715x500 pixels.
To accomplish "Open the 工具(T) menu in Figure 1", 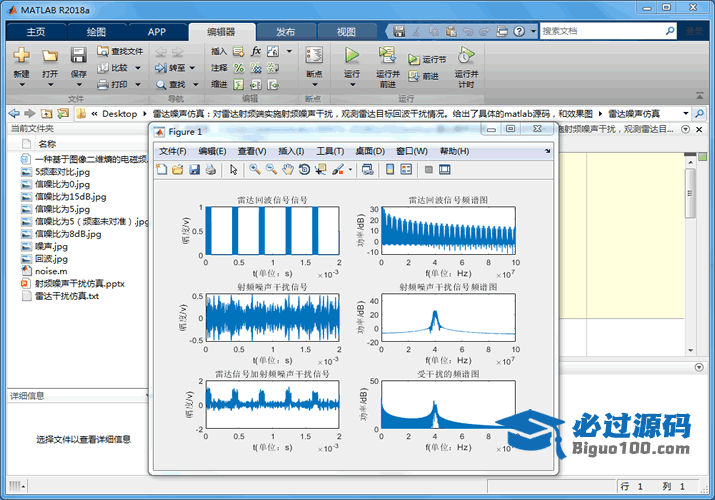I will [330, 151].
